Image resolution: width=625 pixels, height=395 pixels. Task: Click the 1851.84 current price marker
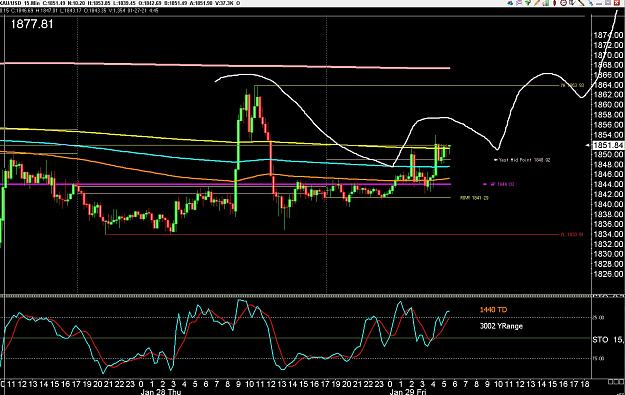(608, 145)
